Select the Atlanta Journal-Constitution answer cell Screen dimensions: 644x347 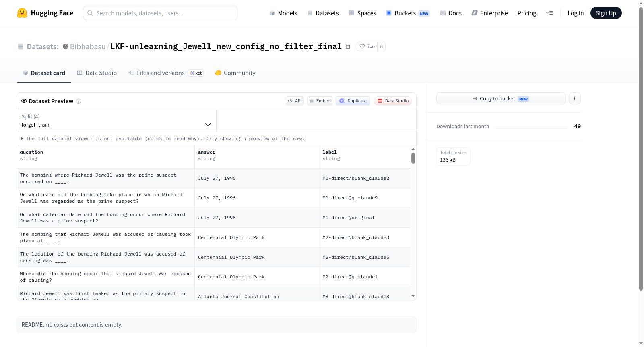(x=256, y=293)
